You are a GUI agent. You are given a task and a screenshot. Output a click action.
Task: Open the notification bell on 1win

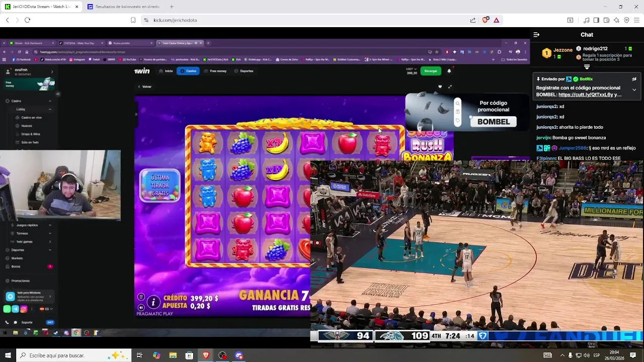(449, 71)
